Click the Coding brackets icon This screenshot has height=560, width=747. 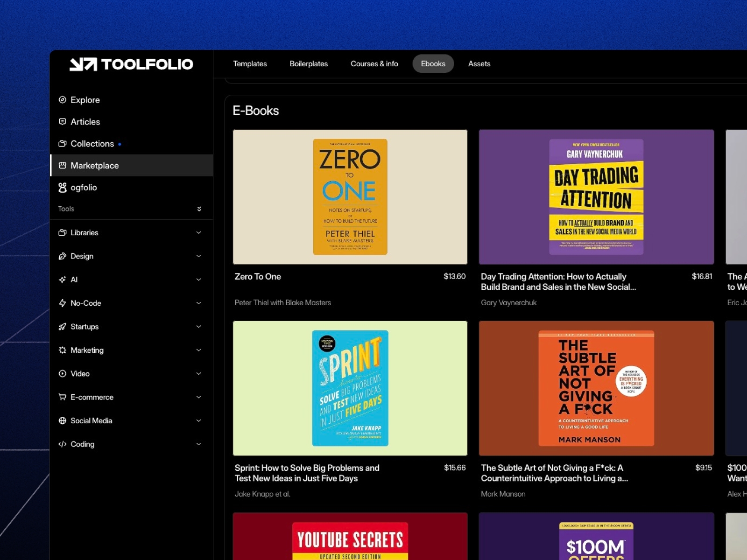(x=63, y=444)
